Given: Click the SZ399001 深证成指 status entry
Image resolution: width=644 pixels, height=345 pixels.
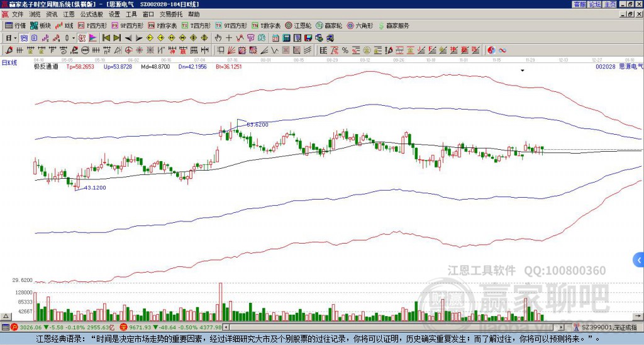Looking at the screenshot, I should tap(606, 327).
